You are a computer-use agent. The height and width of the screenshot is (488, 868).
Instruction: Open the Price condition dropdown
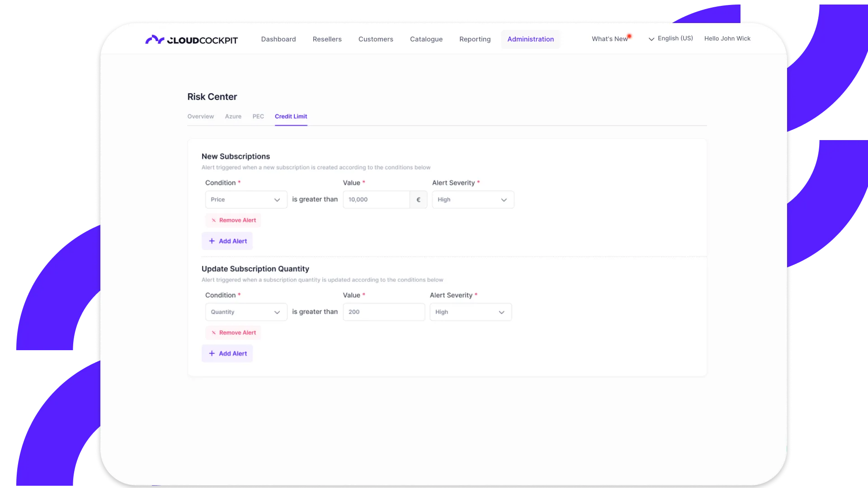point(246,200)
